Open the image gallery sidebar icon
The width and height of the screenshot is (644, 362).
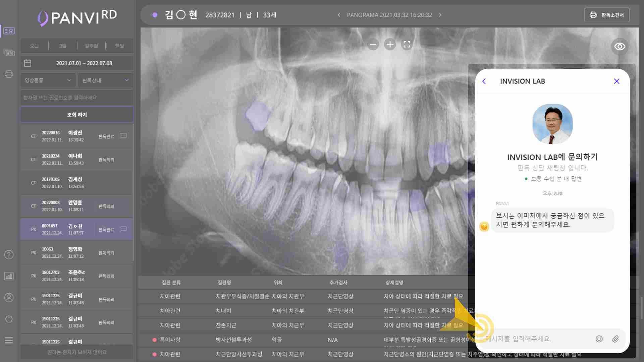pyautogui.click(x=9, y=53)
